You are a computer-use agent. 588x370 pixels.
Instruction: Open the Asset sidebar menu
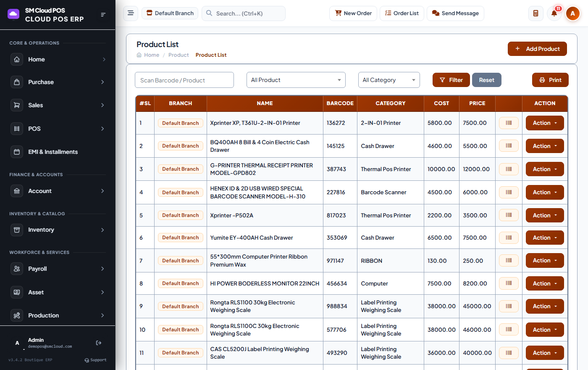point(58,292)
